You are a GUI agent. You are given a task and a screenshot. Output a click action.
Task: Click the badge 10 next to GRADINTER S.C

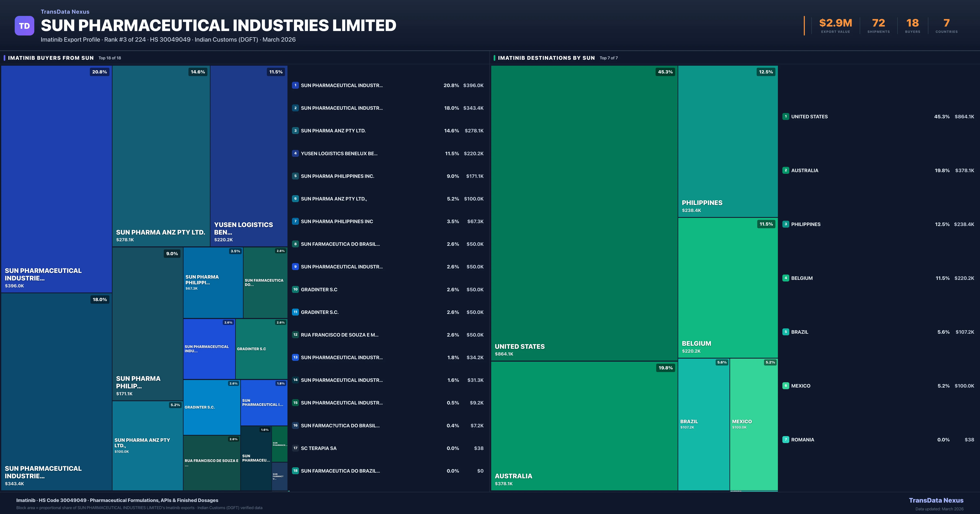click(296, 289)
